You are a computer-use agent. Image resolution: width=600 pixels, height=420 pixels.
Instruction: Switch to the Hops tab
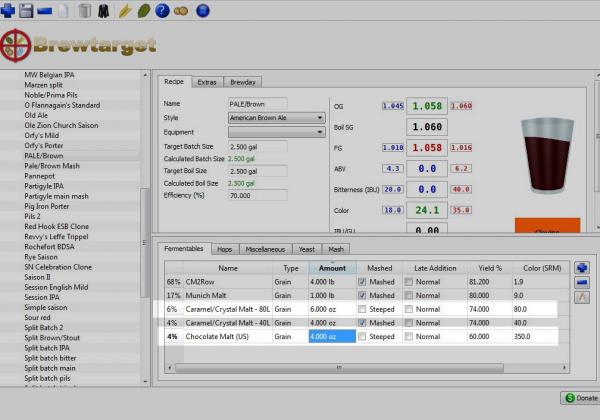click(226, 248)
